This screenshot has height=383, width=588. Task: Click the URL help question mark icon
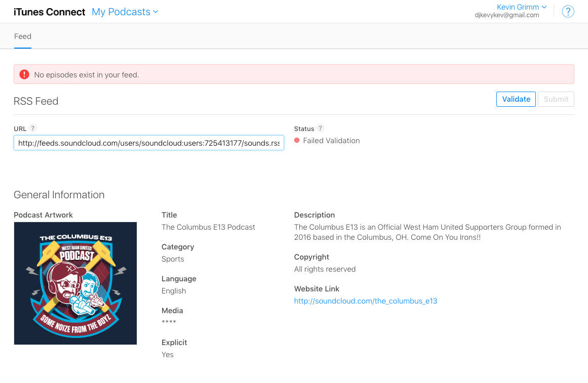click(32, 128)
